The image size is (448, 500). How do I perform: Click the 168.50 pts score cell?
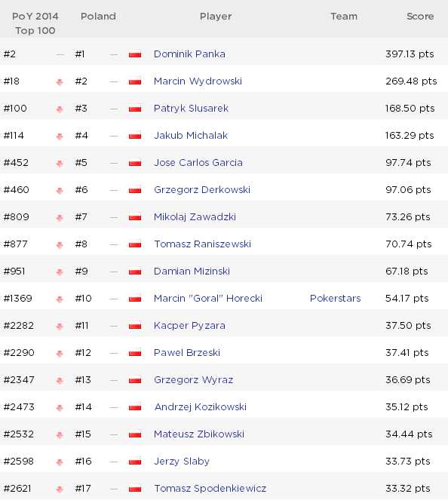coord(410,108)
